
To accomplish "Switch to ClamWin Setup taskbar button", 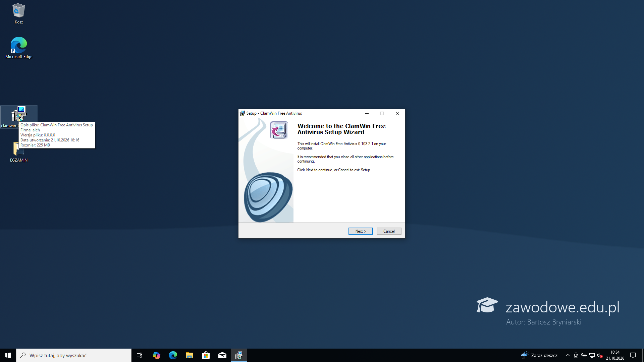I will 238,355.
